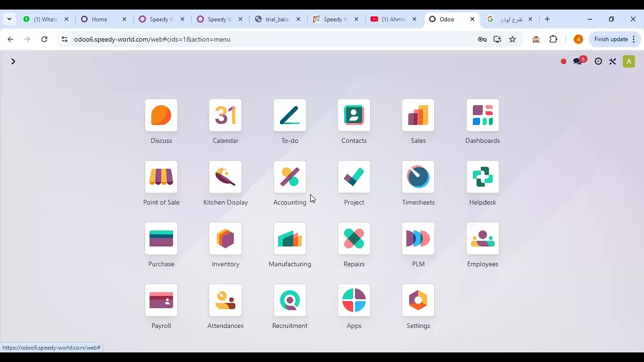
Task: Bookmark this page with star
Action: click(512, 39)
